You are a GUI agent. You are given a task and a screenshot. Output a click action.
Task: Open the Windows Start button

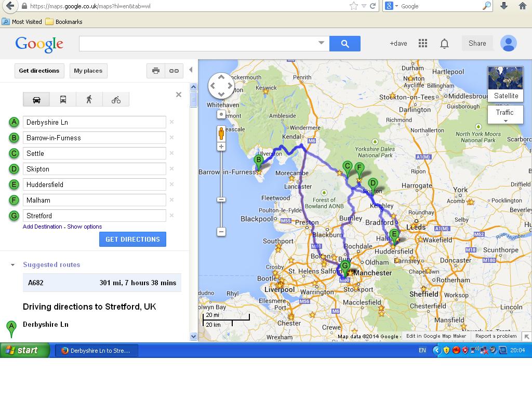(x=25, y=350)
